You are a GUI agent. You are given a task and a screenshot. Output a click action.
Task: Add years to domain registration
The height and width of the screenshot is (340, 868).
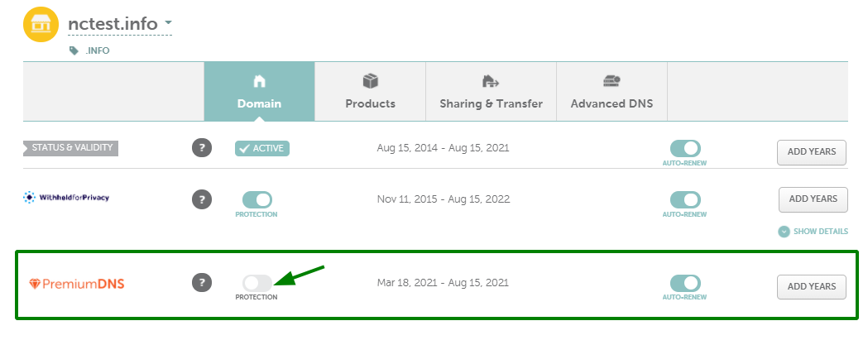(x=812, y=151)
